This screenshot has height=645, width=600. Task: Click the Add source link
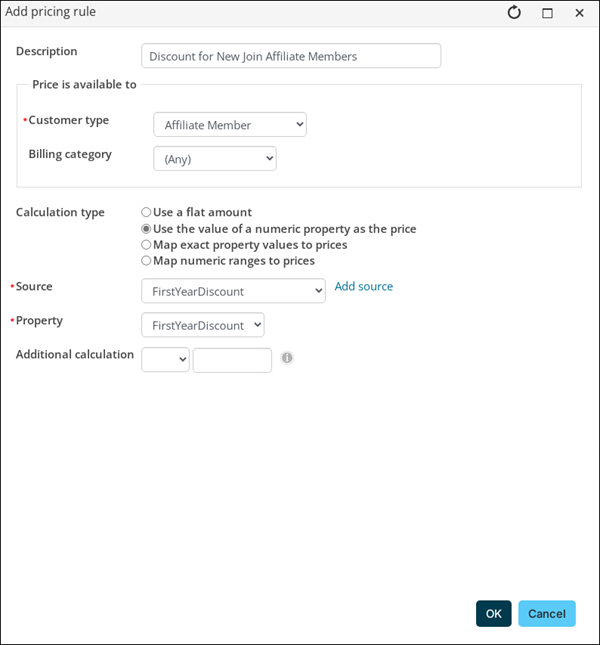tap(364, 287)
